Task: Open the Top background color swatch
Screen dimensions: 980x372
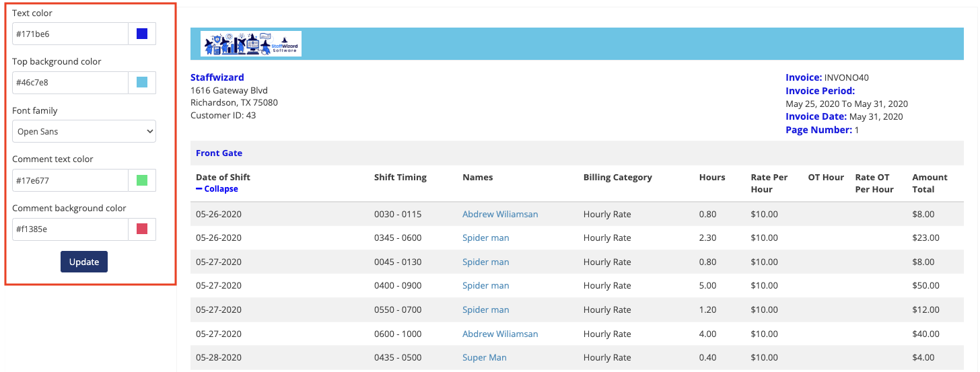Action: tap(142, 83)
